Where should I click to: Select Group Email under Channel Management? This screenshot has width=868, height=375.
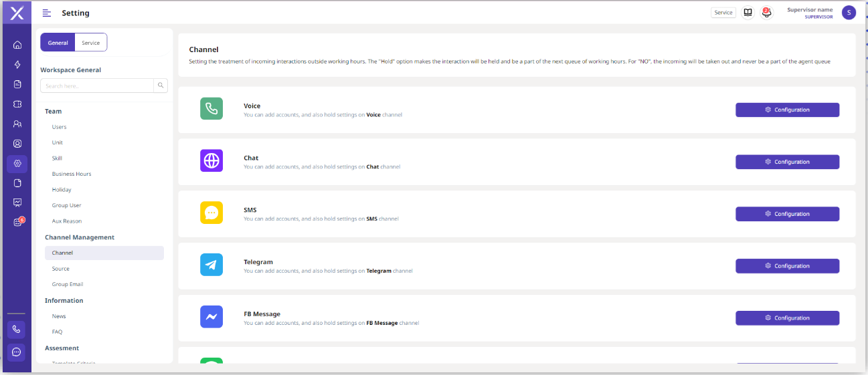68,284
